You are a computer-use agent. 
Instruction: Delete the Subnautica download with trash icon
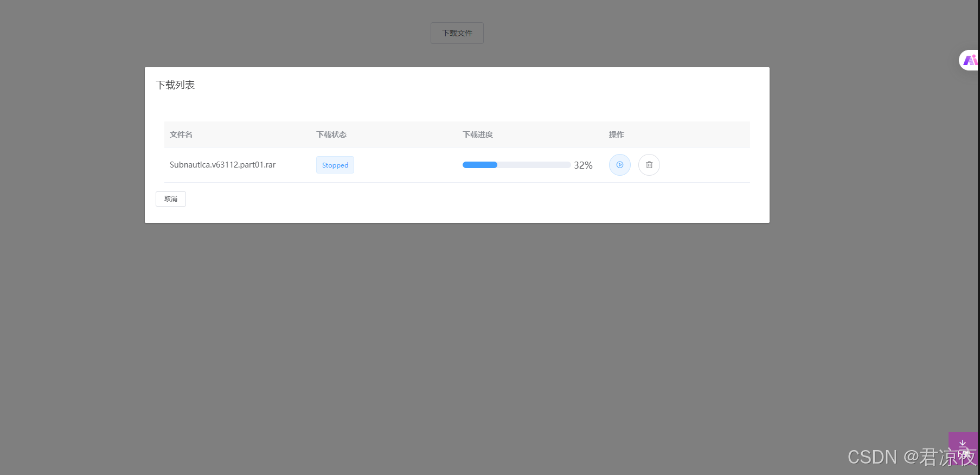(x=649, y=165)
